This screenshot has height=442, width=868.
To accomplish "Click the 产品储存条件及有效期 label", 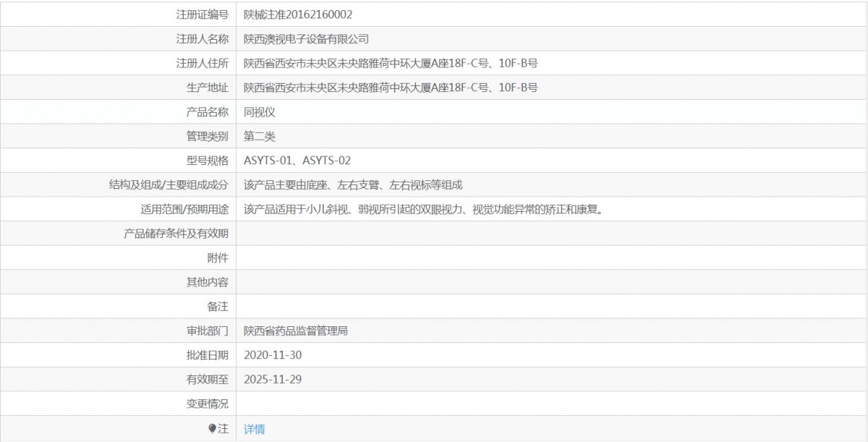I will pyautogui.click(x=176, y=234).
